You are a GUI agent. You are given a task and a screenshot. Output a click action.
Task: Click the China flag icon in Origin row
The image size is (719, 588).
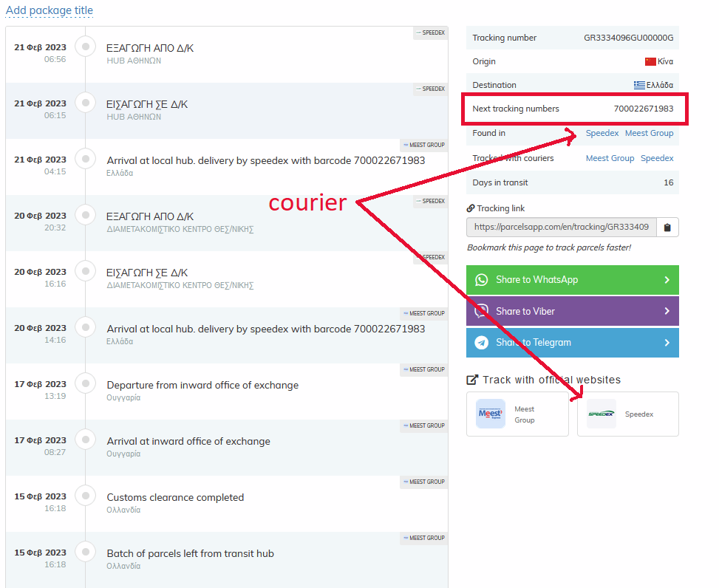tap(650, 61)
